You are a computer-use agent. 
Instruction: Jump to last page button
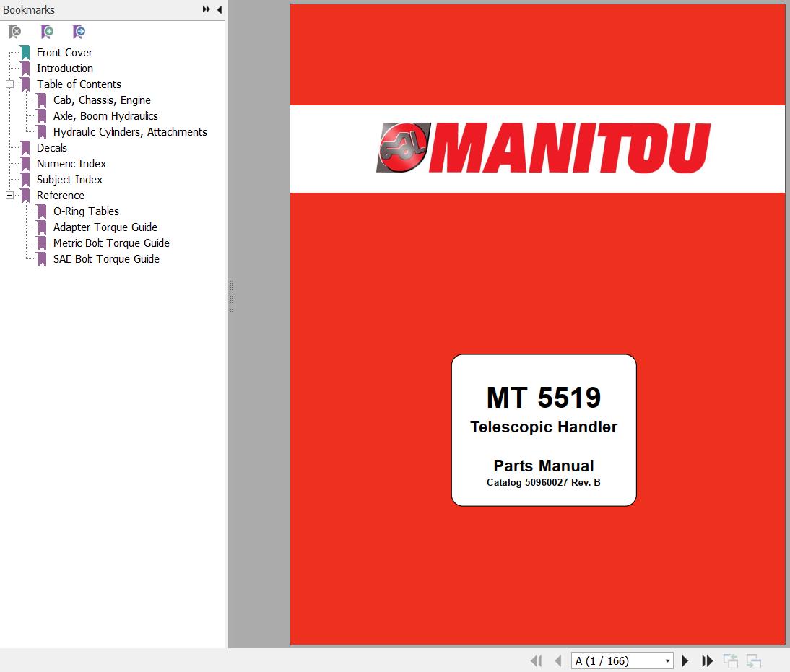pos(708,660)
